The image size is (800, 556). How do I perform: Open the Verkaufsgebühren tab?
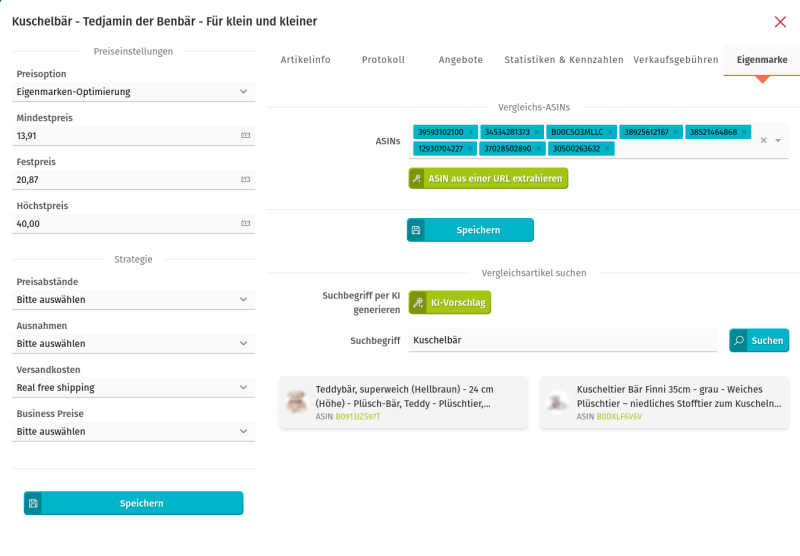tap(676, 60)
